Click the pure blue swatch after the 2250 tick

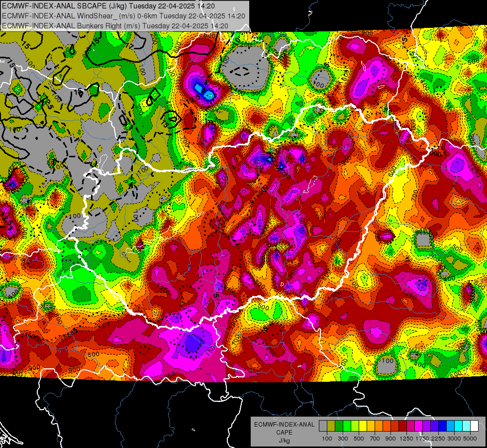(x=443, y=426)
